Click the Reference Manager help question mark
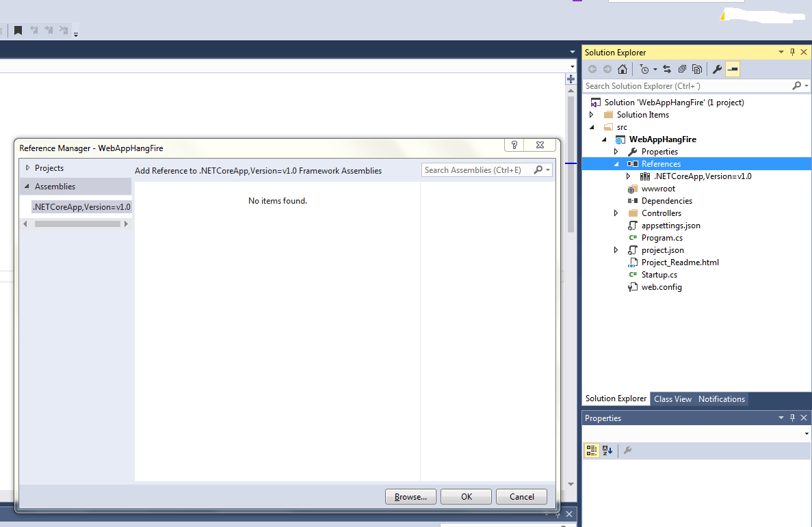Screen dimensions: 812x527 pos(514,145)
